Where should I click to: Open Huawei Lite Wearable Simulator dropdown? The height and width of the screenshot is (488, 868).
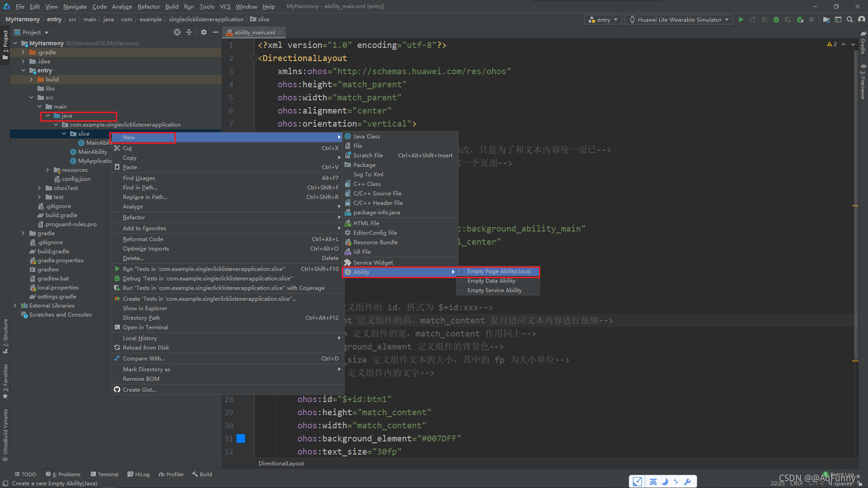point(679,19)
